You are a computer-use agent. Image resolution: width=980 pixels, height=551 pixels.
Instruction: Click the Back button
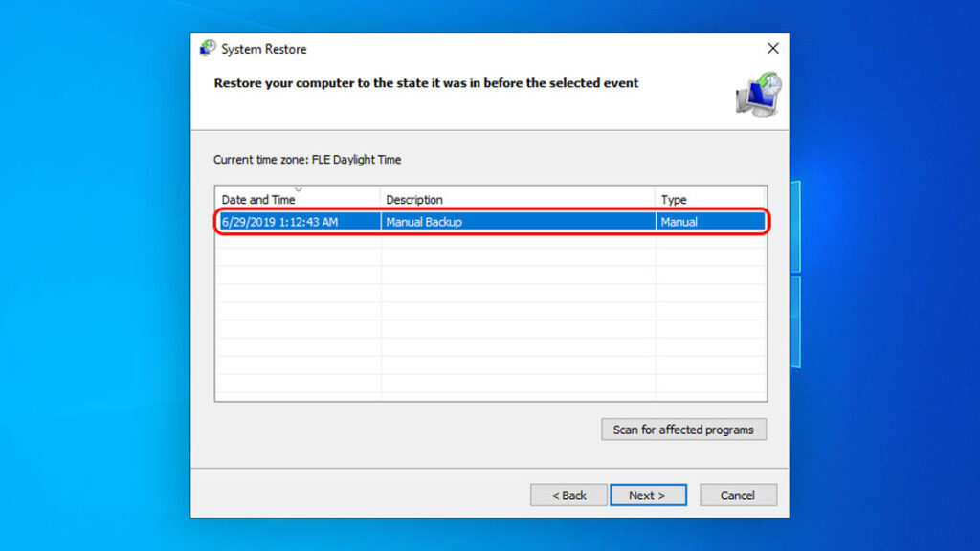569,495
